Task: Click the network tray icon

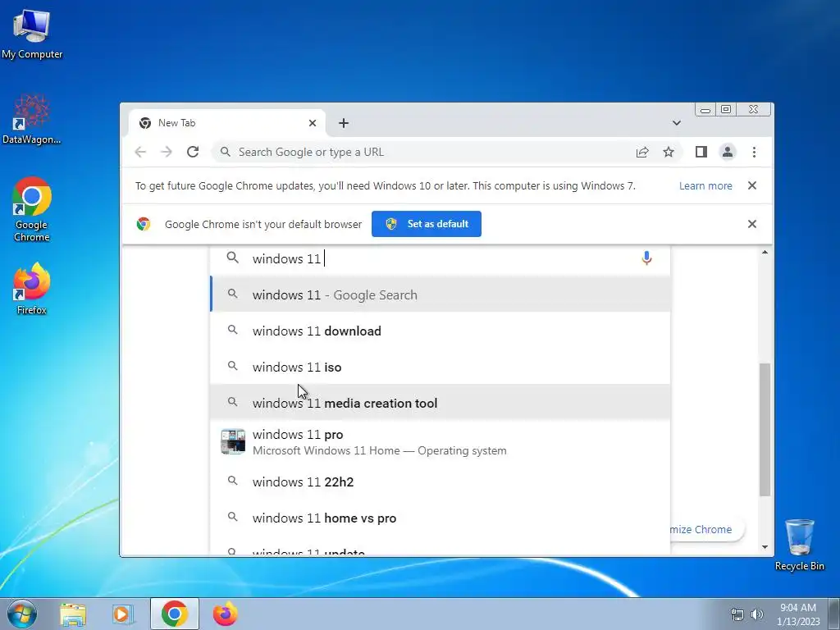Action: [737, 614]
